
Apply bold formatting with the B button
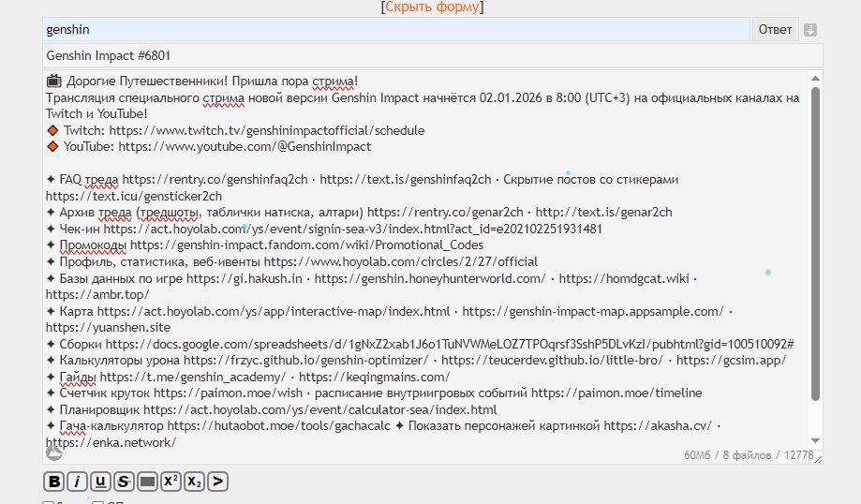click(53, 482)
